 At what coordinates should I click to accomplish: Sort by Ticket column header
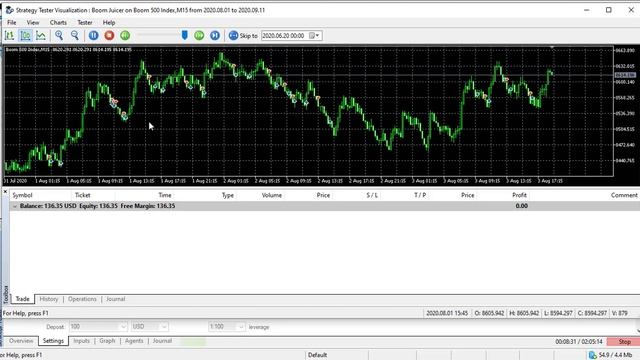pos(82,195)
